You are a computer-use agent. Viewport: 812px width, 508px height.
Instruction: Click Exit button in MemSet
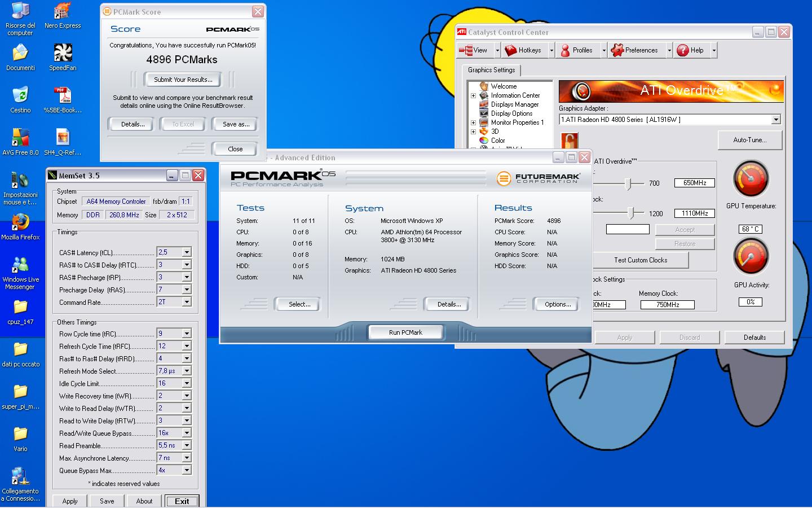tap(182, 501)
